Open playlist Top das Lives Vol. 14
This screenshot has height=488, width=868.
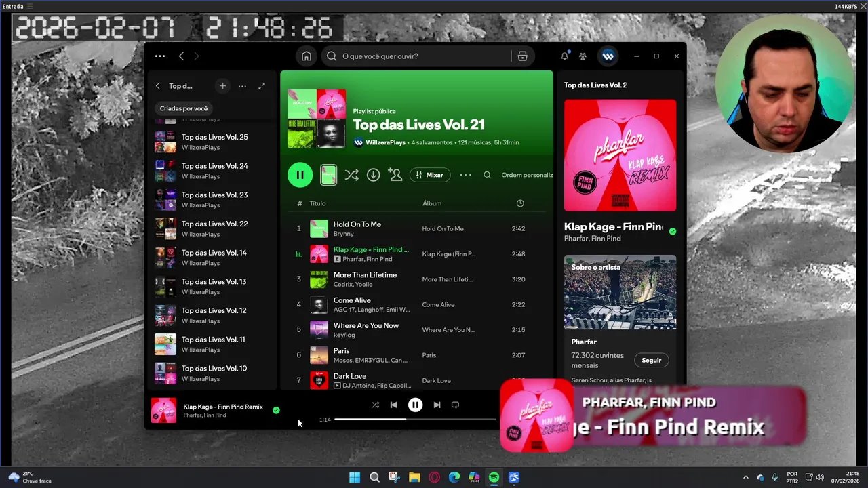coord(212,258)
